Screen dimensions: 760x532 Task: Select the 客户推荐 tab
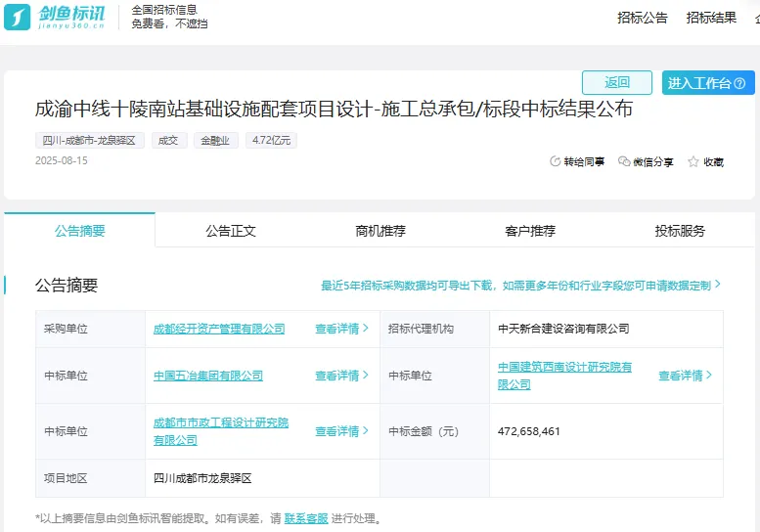coord(530,231)
